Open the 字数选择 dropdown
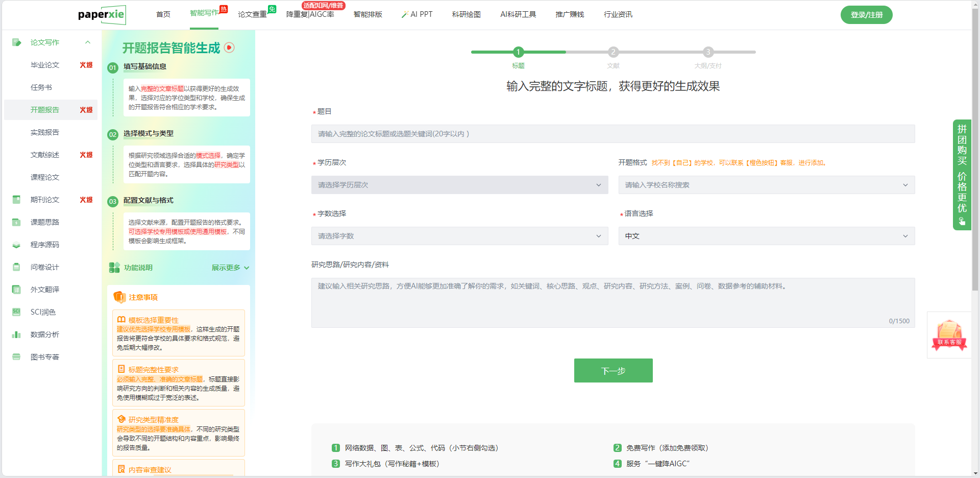980x478 pixels. pyautogui.click(x=459, y=236)
